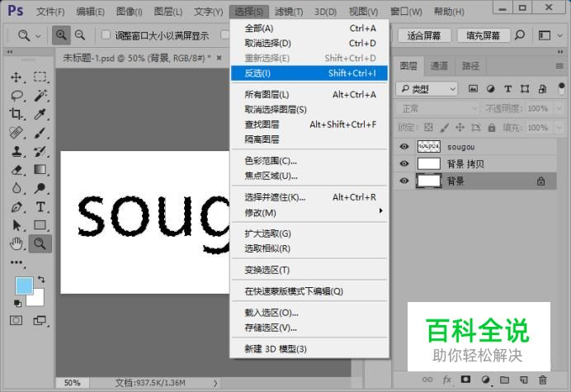This screenshot has height=392, width=571.
Task: Select the Hand tool
Action: (x=16, y=243)
